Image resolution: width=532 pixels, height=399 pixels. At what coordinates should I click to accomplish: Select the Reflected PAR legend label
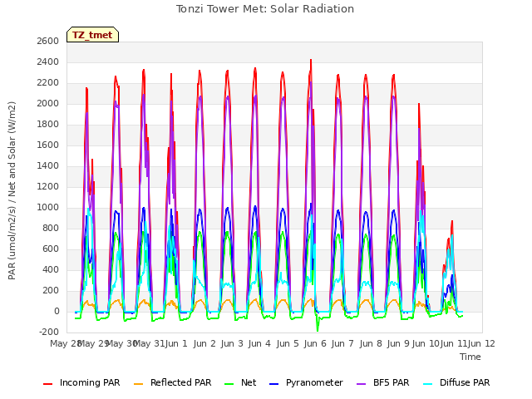click(x=181, y=382)
